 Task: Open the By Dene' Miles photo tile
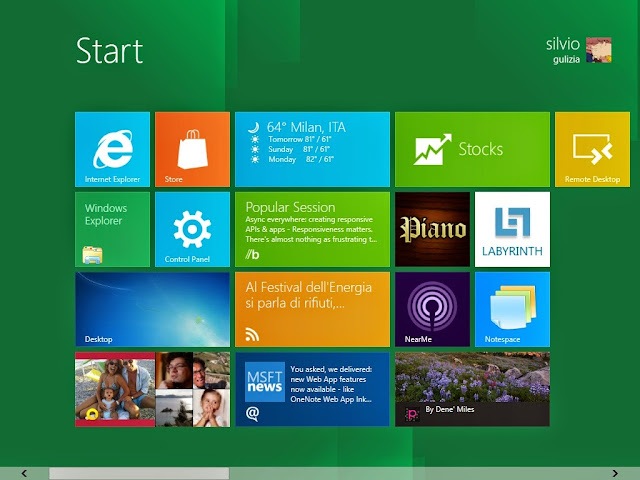(472, 389)
